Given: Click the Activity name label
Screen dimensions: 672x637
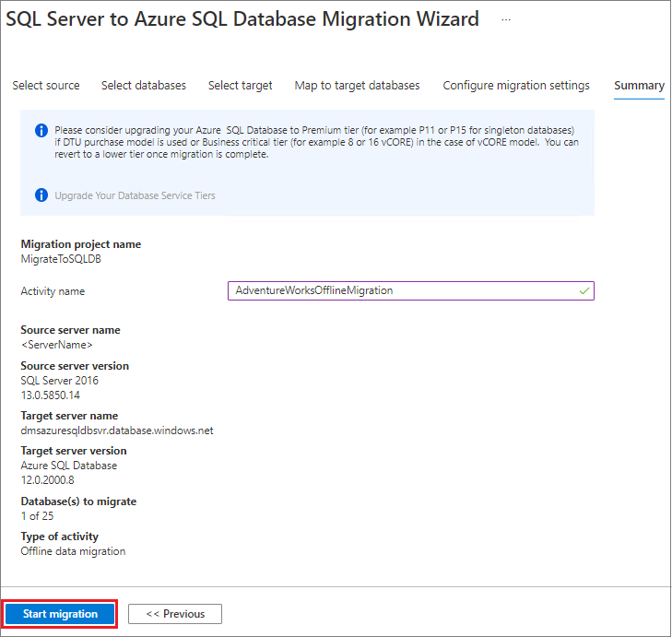Looking at the screenshot, I should point(53,291).
